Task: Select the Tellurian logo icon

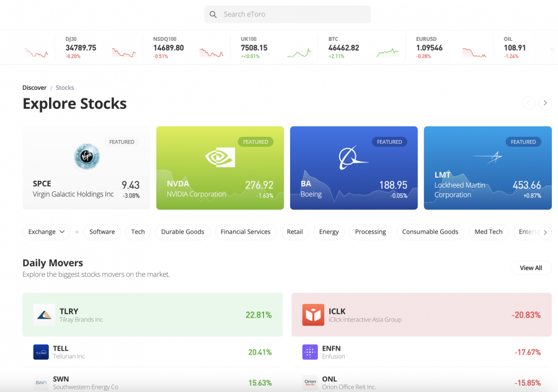Action: pyautogui.click(x=41, y=352)
